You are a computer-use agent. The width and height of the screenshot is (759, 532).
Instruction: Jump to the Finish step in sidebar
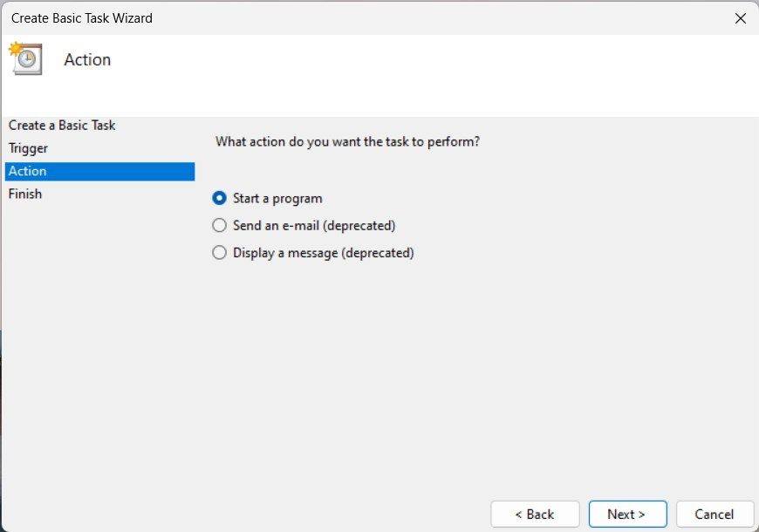25,194
